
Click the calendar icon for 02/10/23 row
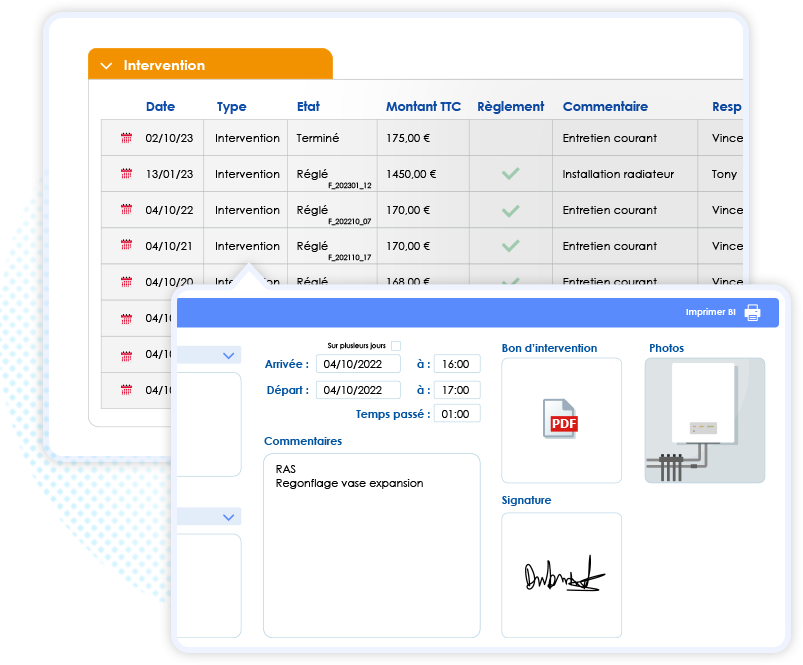click(x=126, y=138)
